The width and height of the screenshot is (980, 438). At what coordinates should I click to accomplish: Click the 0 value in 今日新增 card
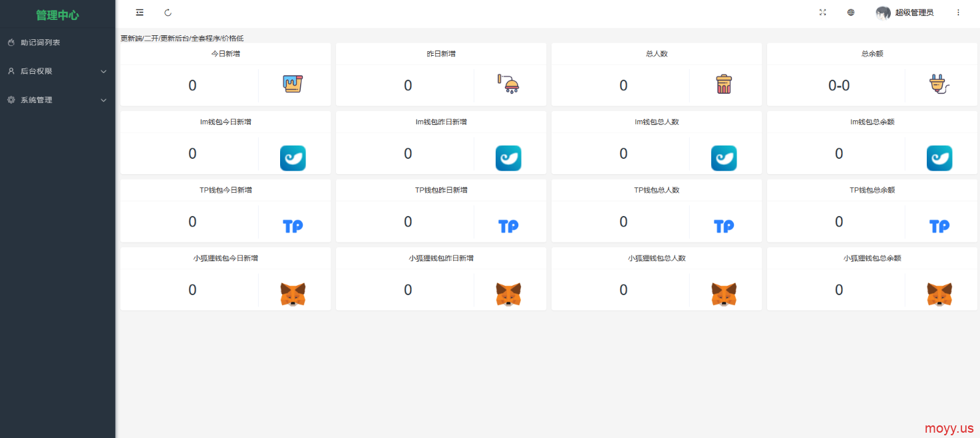tap(192, 85)
